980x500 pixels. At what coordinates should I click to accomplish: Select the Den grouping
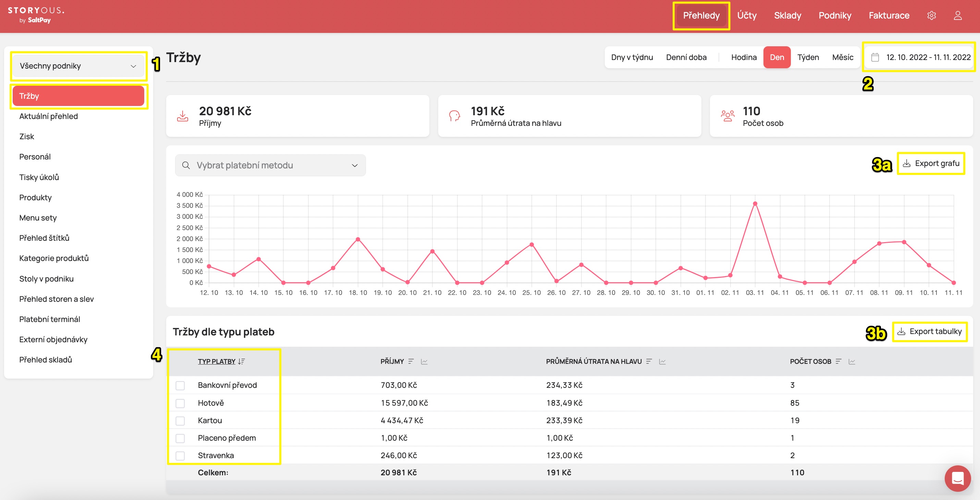pos(777,57)
